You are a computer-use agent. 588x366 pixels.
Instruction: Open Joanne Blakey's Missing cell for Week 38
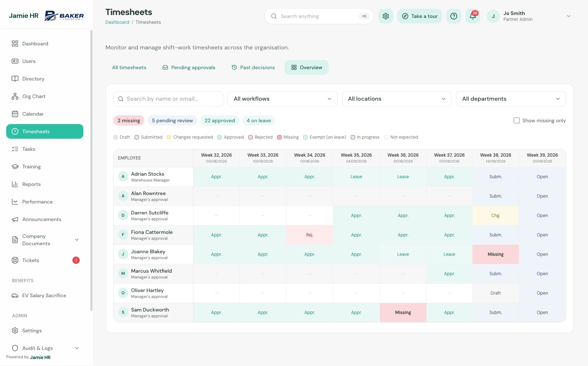(495, 254)
